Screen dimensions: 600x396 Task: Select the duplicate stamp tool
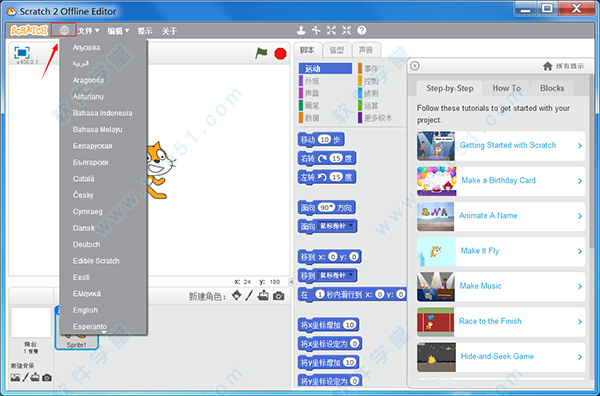pyautogui.click(x=302, y=30)
